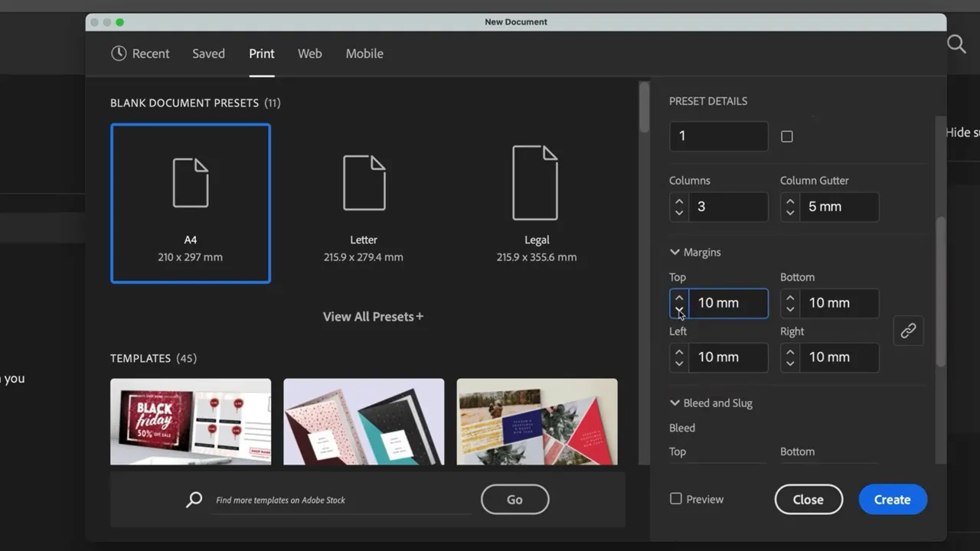Enable the Preview checkbox
The width and height of the screenshot is (980, 551).
676,499
